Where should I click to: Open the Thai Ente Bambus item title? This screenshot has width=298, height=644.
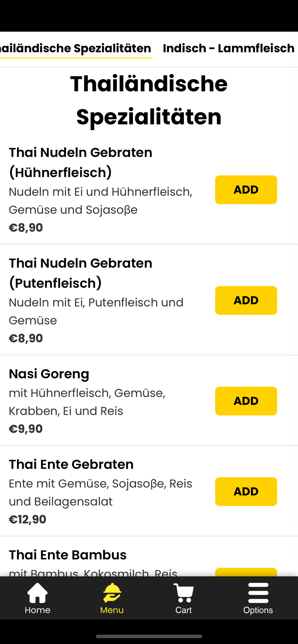(x=68, y=555)
